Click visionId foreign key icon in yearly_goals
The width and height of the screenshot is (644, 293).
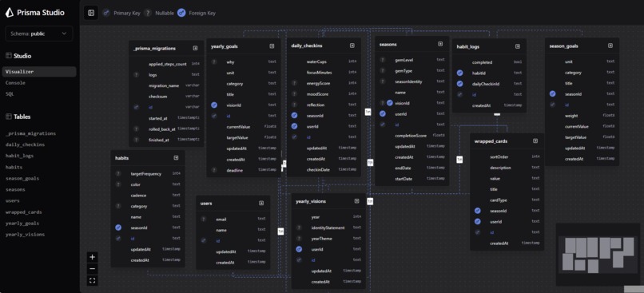click(x=214, y=105)
